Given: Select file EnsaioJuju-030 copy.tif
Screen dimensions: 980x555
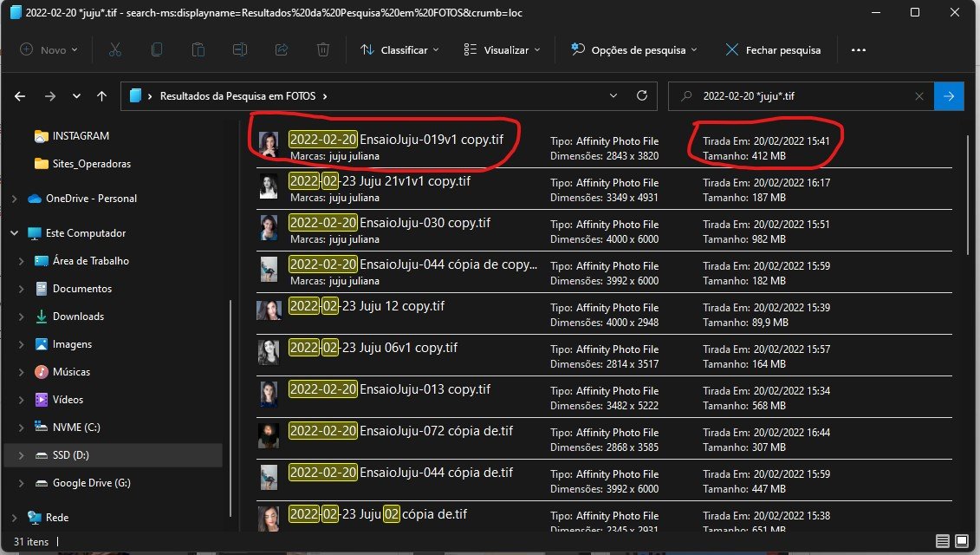Looking at the screenshot, I should (390, 224).
